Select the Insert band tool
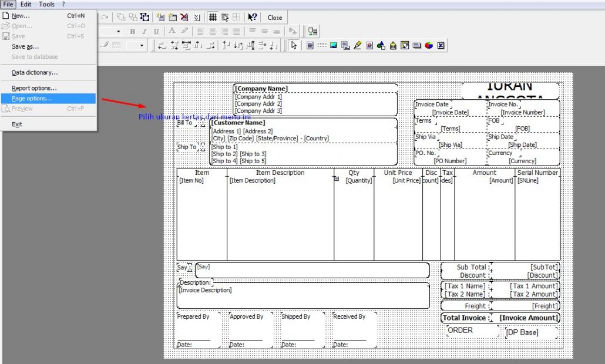 pos(322,45)
